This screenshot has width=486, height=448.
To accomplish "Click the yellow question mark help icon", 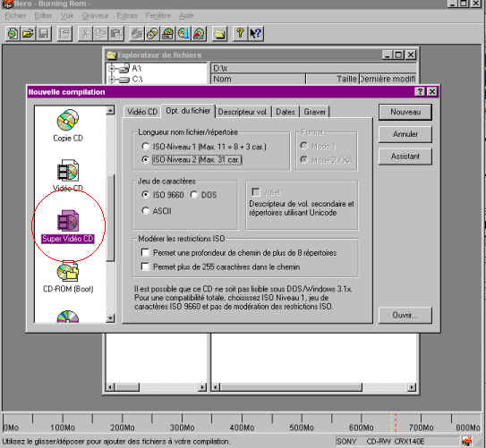I will point(240,33).
